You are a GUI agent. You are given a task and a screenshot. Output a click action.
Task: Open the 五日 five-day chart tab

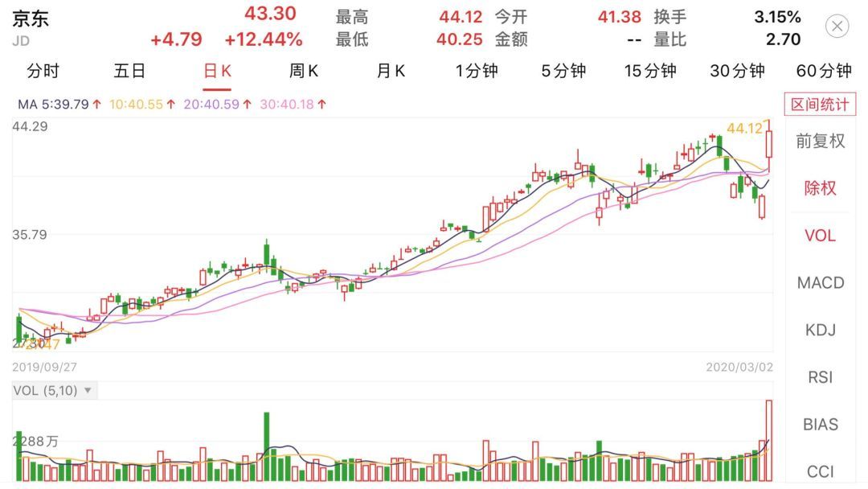coord(129,71)
